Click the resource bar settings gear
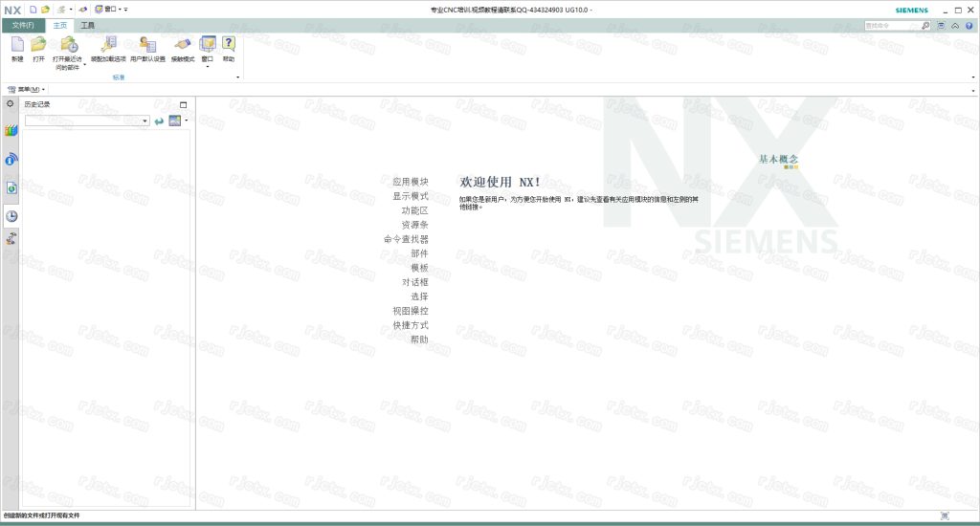 [11, 103]
